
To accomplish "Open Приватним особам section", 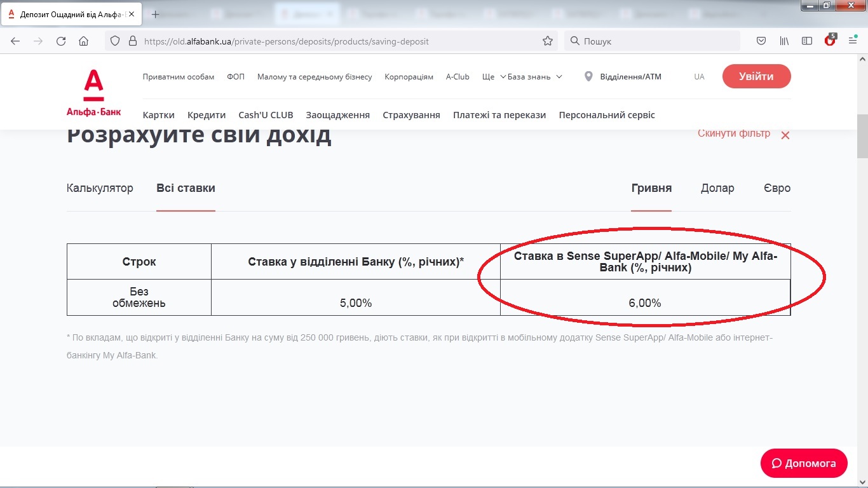I will [179, 77].
